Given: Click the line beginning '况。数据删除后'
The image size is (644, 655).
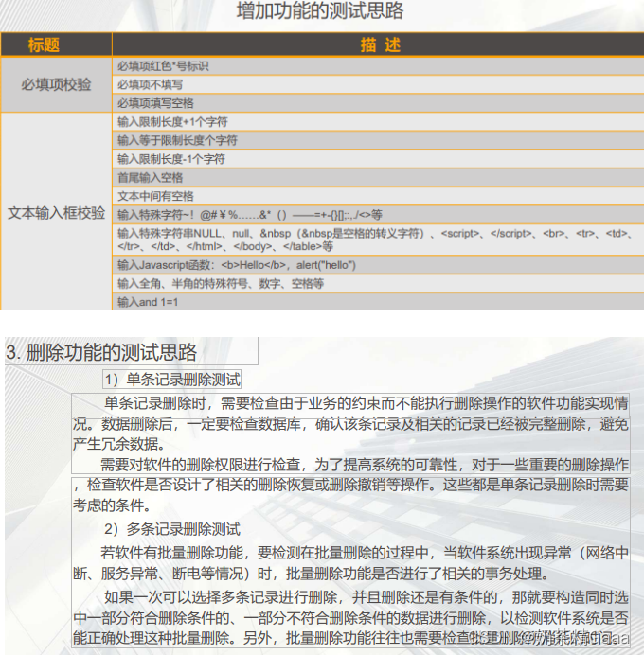Looking at the screenshot, I should tap(350, 424).
